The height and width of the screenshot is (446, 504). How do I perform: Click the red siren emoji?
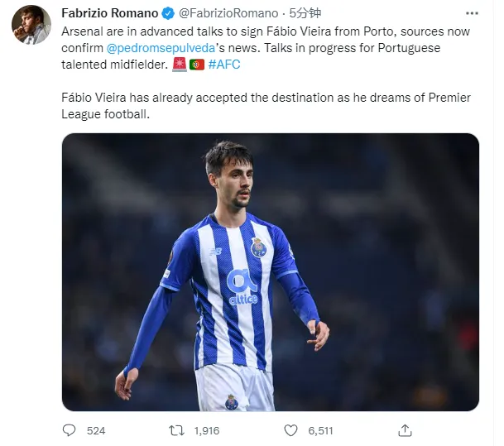(180, 65)
